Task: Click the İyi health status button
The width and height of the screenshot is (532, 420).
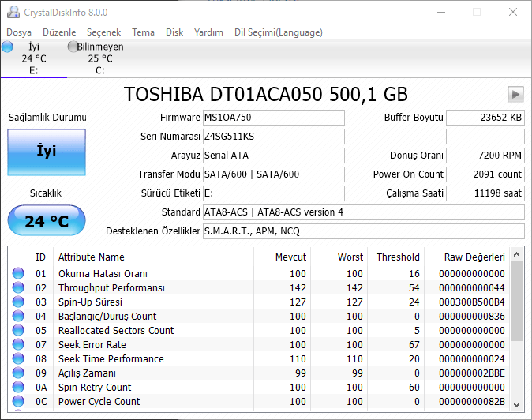Action: coord(47,152)
